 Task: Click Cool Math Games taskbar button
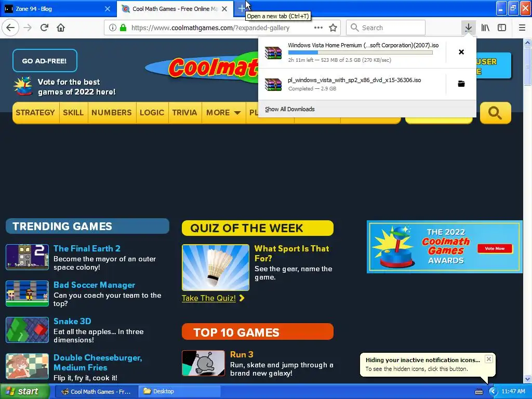(96, 392)
